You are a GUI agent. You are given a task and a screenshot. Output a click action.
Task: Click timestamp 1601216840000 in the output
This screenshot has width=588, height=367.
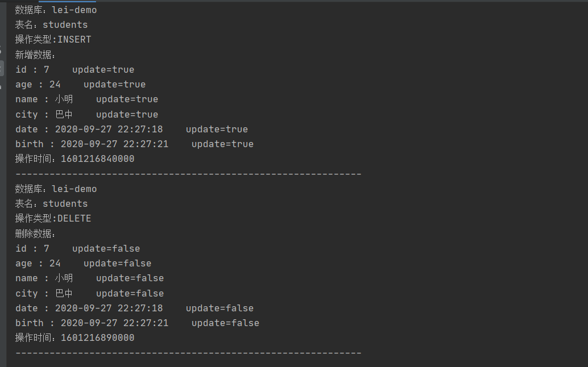(x=98, y=159)
